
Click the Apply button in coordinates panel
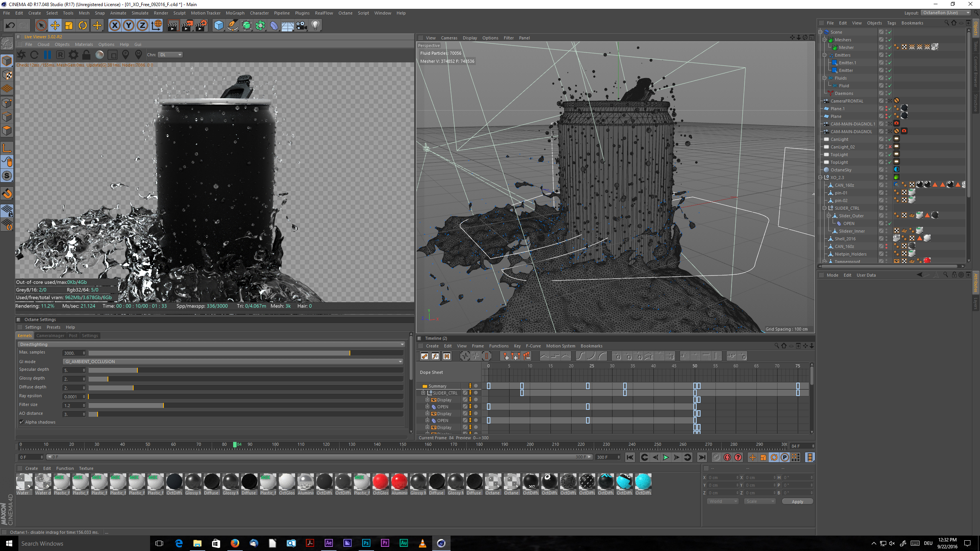tap(797, 502)
